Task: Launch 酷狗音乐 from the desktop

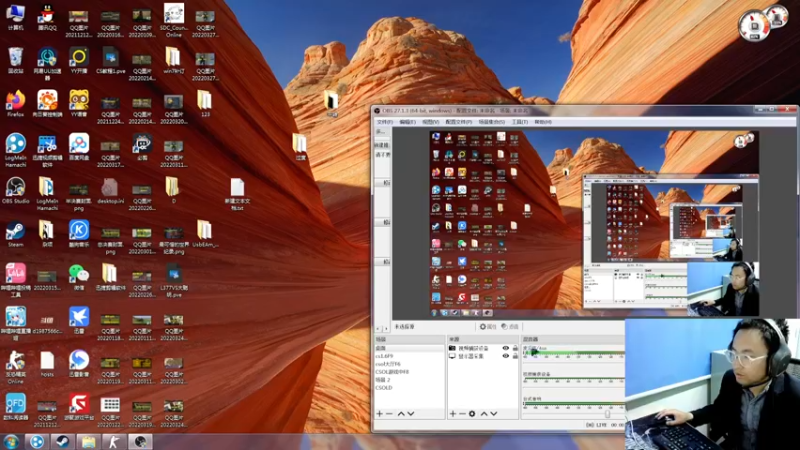Action: (x=79, y=234)
